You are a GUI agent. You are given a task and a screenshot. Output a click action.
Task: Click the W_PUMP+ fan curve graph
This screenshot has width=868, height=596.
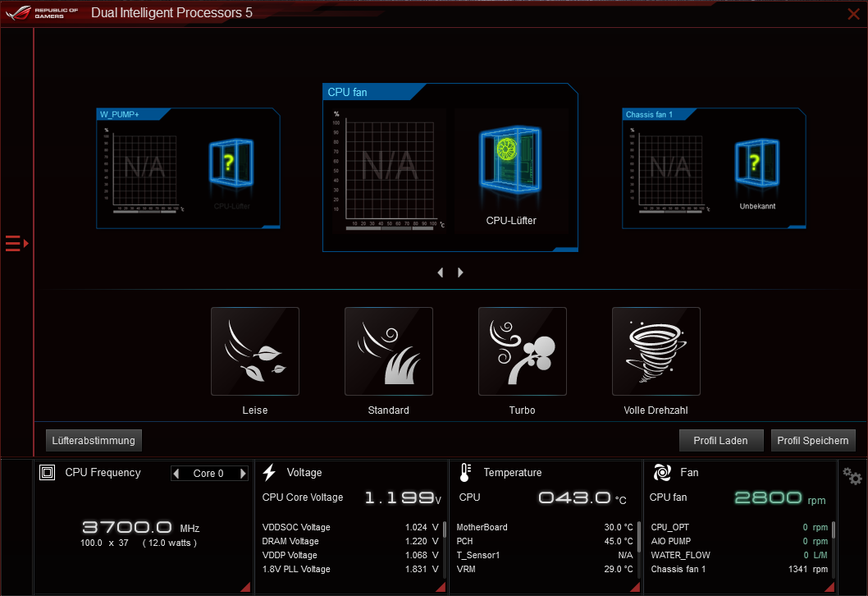pyautogui.click(x=144, y=169)
